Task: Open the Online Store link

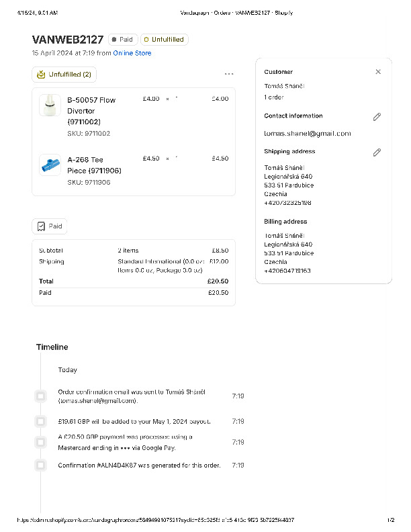Action: [132, 53]
